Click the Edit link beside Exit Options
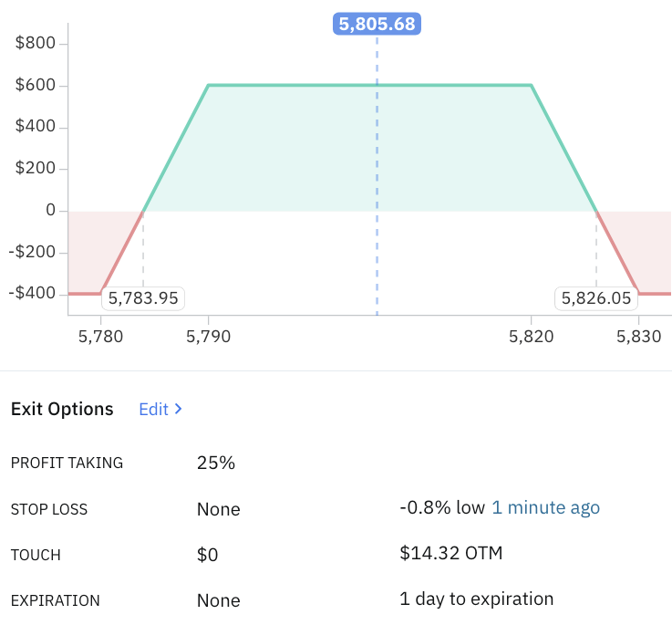 click(153, 410)
